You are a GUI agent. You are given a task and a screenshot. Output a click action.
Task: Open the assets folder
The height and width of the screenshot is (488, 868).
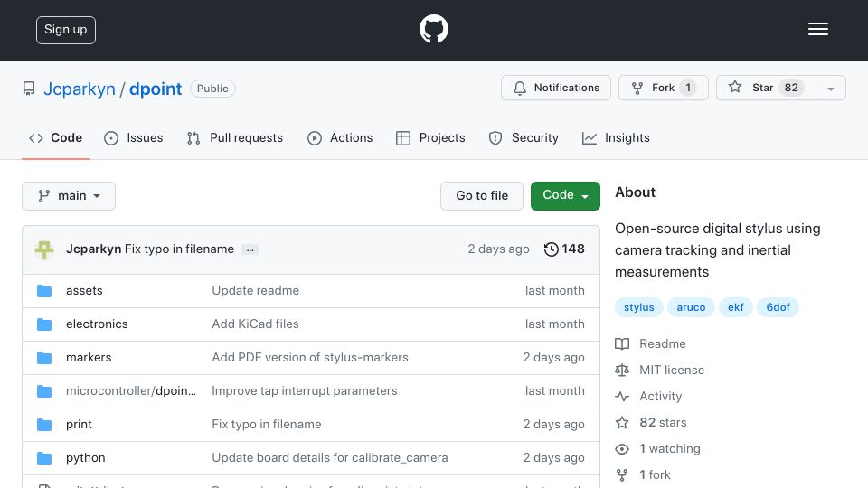point(84,290)
